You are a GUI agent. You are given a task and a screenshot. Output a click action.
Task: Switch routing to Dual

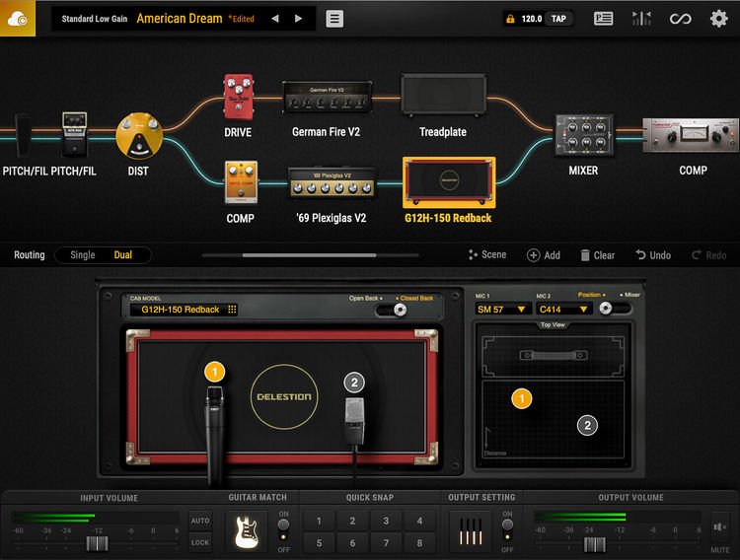click(122, 255)
